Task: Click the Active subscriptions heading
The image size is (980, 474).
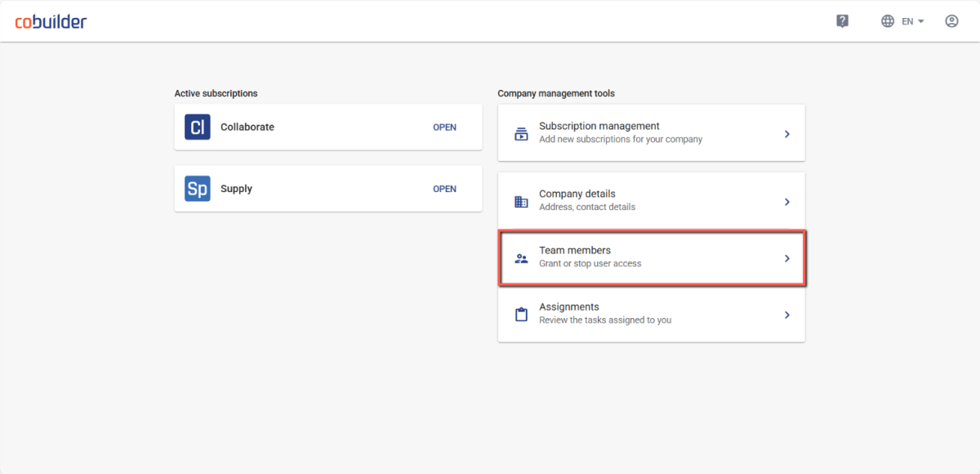Action: point(216,94)
